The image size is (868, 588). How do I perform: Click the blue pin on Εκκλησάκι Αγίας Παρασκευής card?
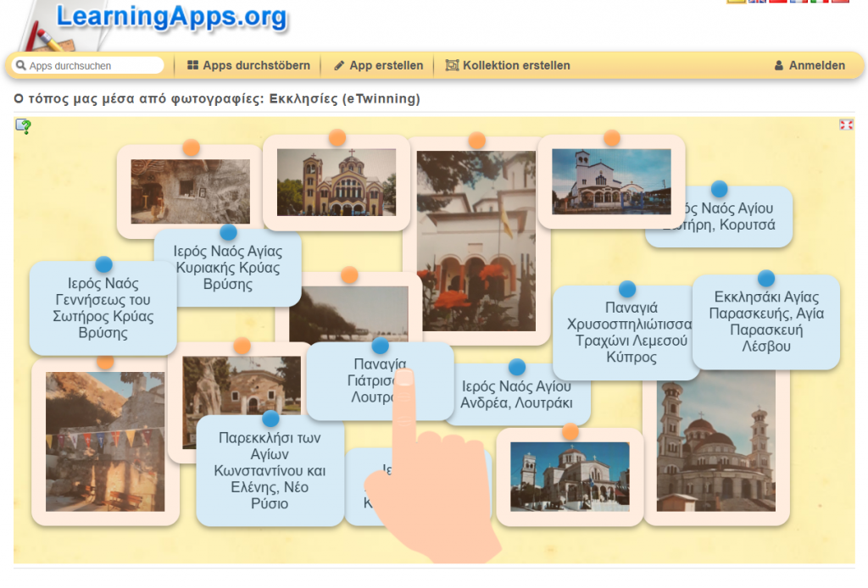(765, 278)
